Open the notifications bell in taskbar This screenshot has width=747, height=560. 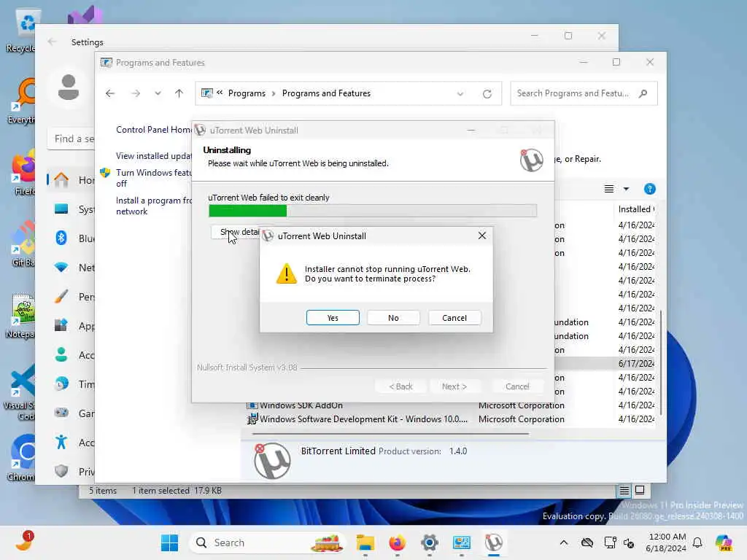pos(697,542)
